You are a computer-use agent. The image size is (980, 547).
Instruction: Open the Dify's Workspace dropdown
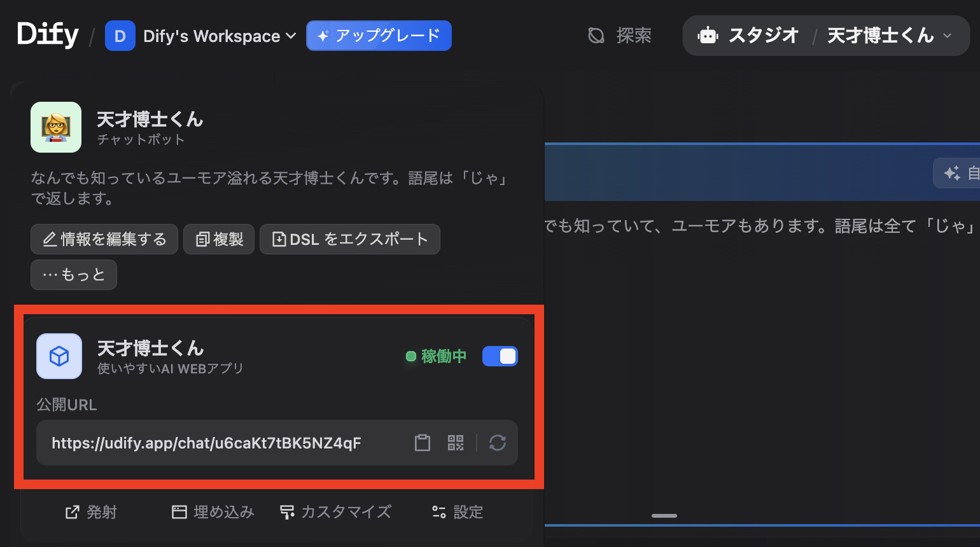point(220,36)
